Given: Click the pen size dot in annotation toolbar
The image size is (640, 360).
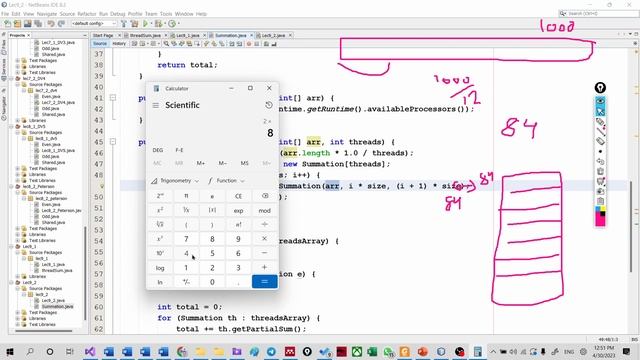Looking at the screenshot, I should tap(600, 151).
